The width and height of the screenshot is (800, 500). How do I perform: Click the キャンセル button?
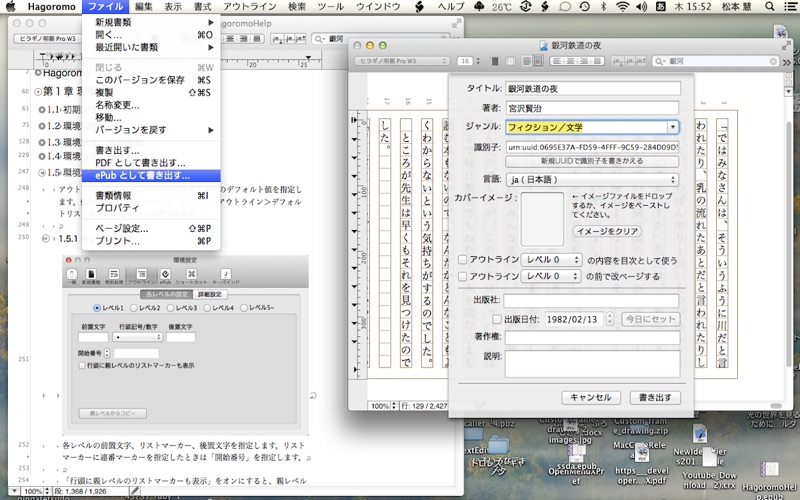(591, 397)
